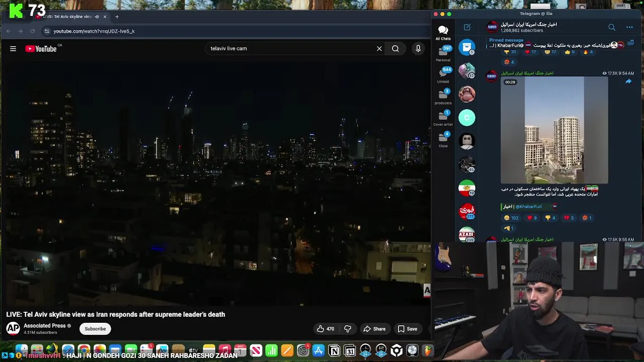Toggle the thumbs-down reaction with 4 under the video
Image resolution: width=644 pixels, height=362 pixels.
click(x=550, y=218)
